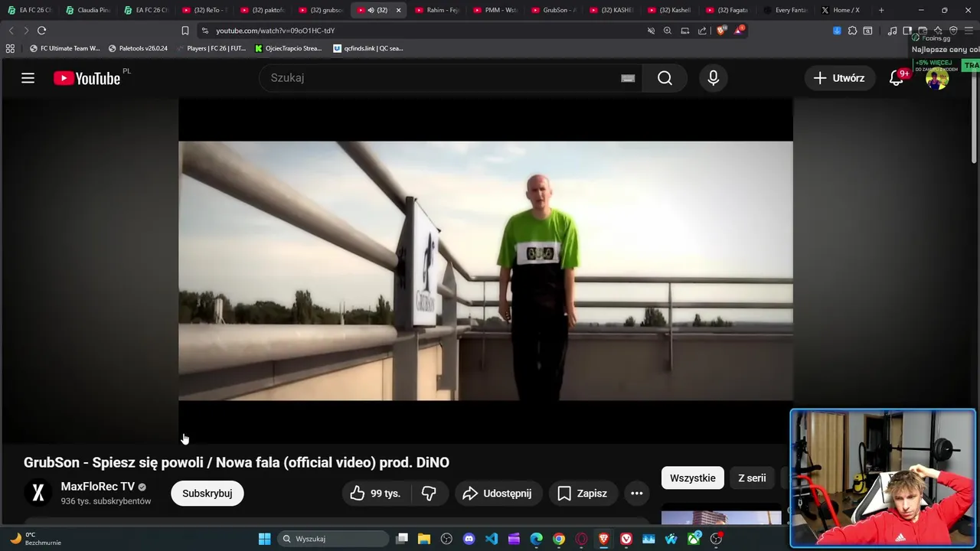Reload the page in the browser

[x=41, y=31]
